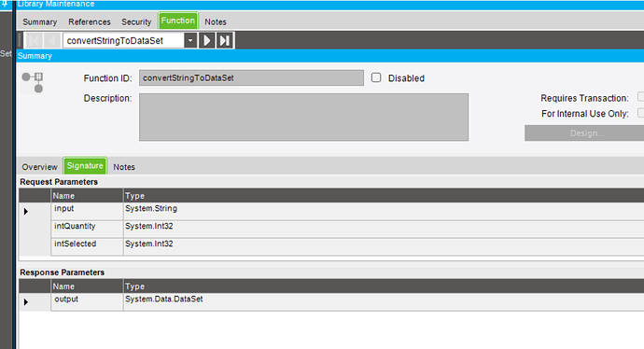Select the 'output' response parameter name cell
This screenshot has height=349, width=644.
[x=87, y=301]
